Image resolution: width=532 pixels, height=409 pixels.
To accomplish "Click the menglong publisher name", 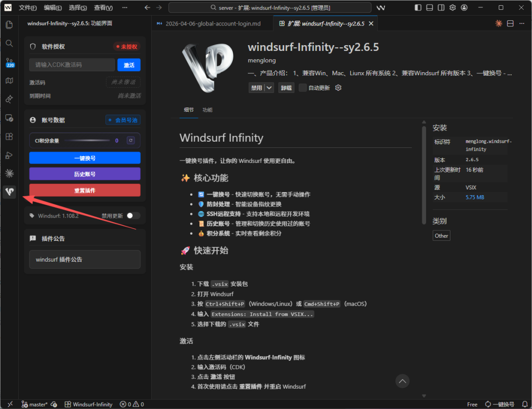I will coord(262,60).
